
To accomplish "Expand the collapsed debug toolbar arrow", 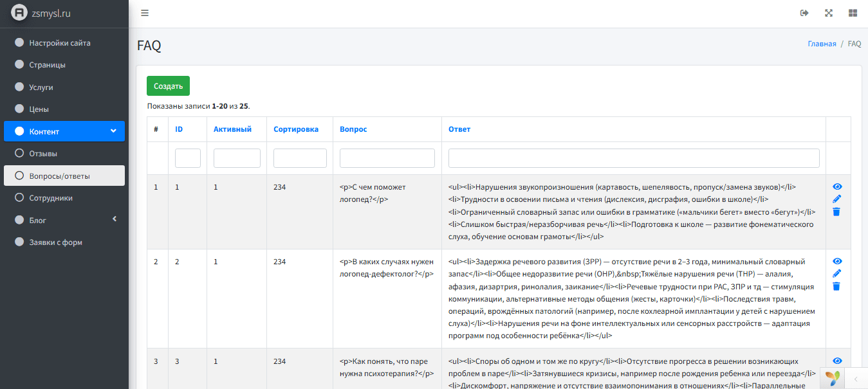I will tap(855, 379).
